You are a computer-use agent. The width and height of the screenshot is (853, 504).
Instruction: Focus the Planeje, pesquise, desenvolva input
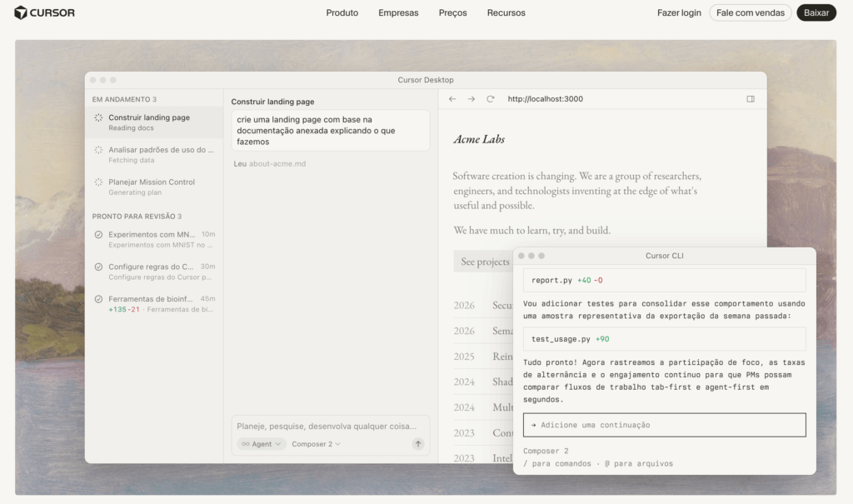(x=327, y=427)
